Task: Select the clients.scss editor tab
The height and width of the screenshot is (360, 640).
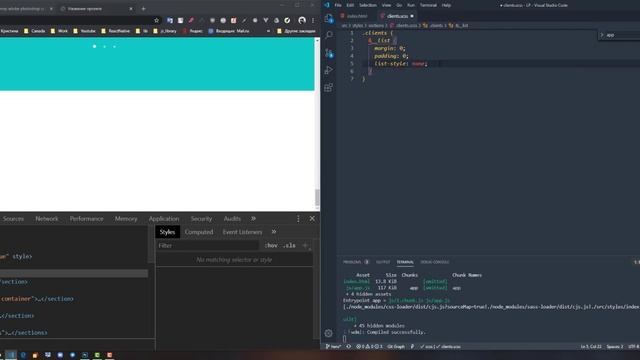Action: [397, 16]
